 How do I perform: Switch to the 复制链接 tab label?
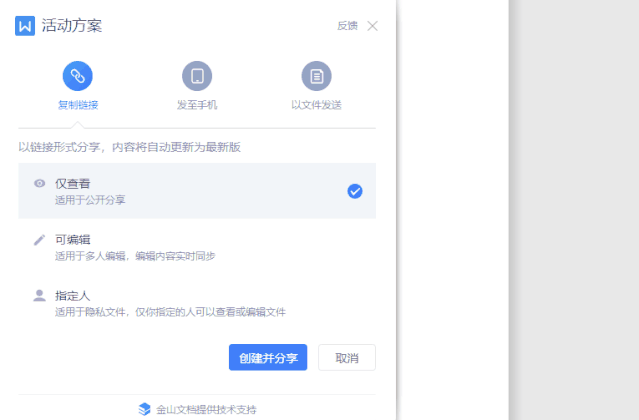click(78, 105)
